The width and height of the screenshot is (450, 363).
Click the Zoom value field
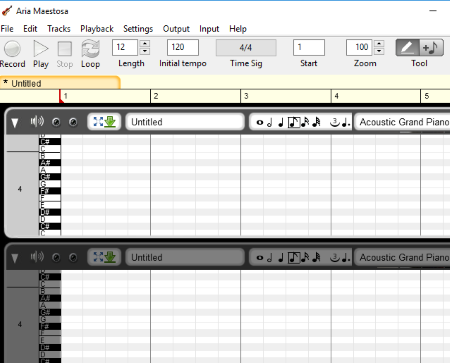point(360,47)
